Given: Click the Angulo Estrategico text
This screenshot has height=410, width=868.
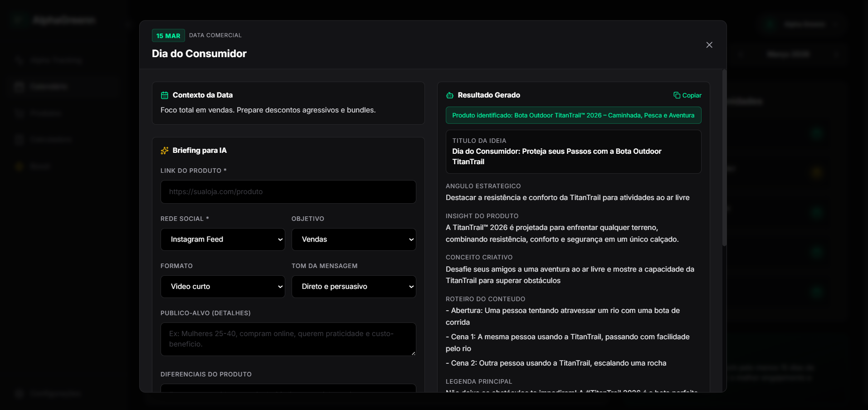Looking at the screenshot, I should click(x=567, y=198).
